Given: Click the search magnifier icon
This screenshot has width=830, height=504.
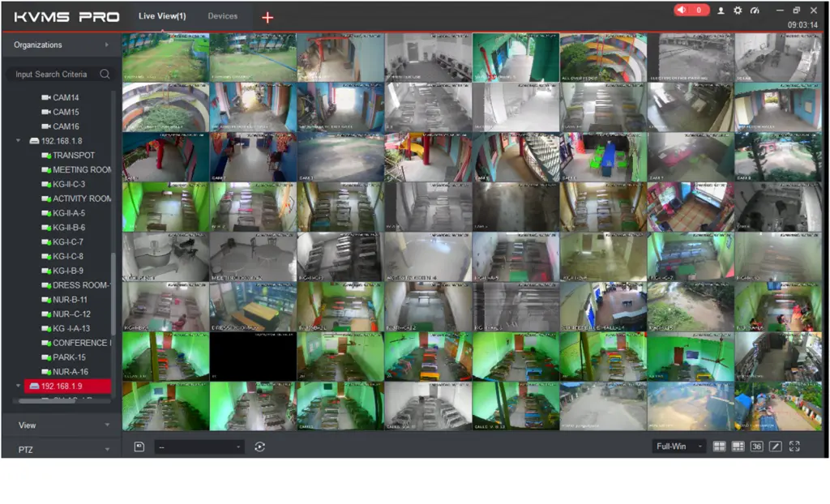Looking at the screenshot, I should pos(105,74).
